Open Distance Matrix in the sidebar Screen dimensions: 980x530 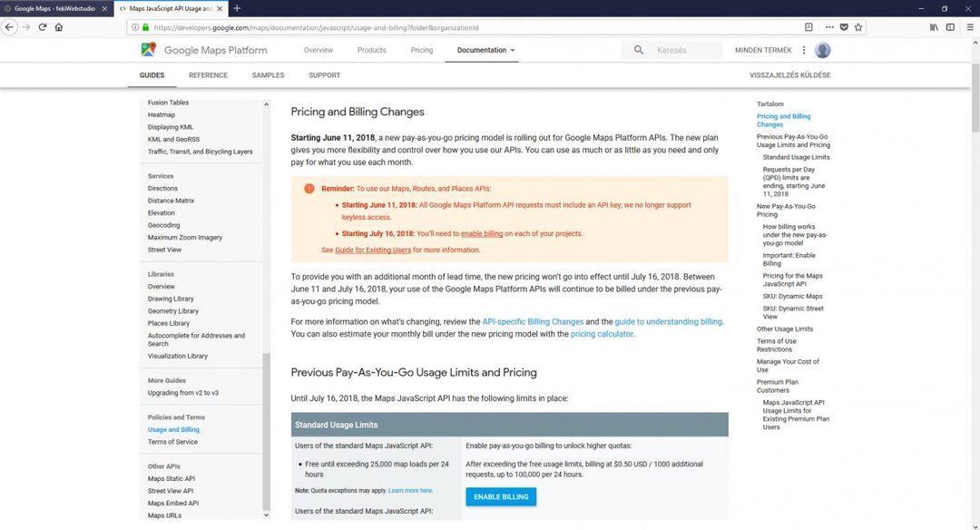pos(171,201)
